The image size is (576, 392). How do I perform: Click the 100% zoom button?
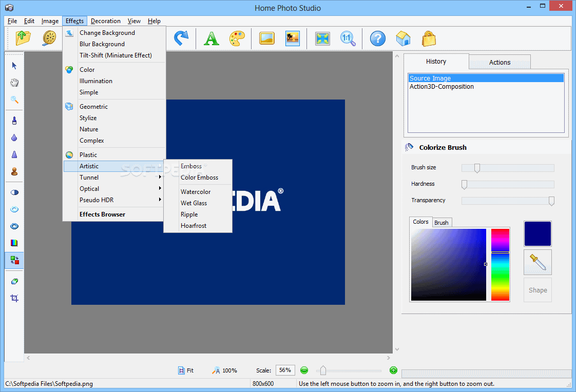tap(224, 370)
